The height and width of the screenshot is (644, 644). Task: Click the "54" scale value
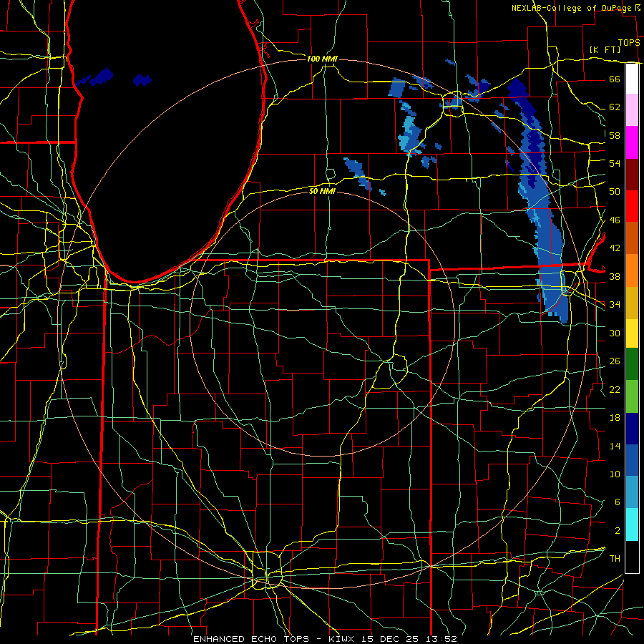pos(615,163)
